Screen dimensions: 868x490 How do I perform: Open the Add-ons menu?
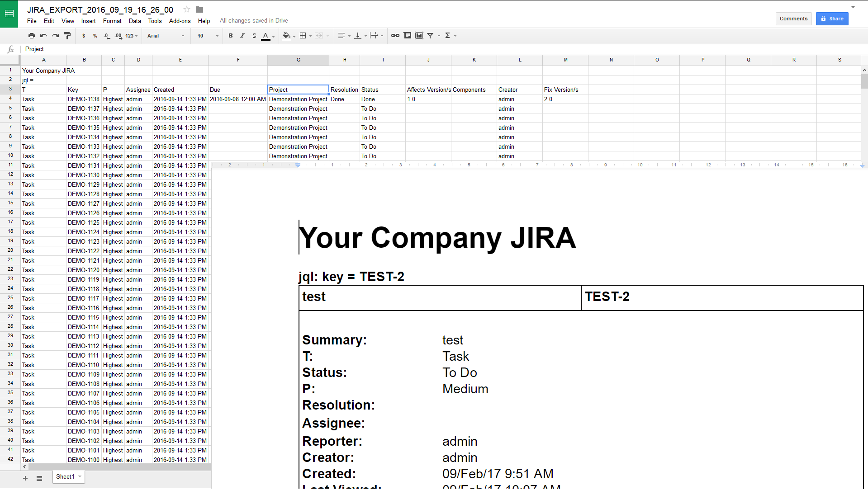click(x=180, y=21)
